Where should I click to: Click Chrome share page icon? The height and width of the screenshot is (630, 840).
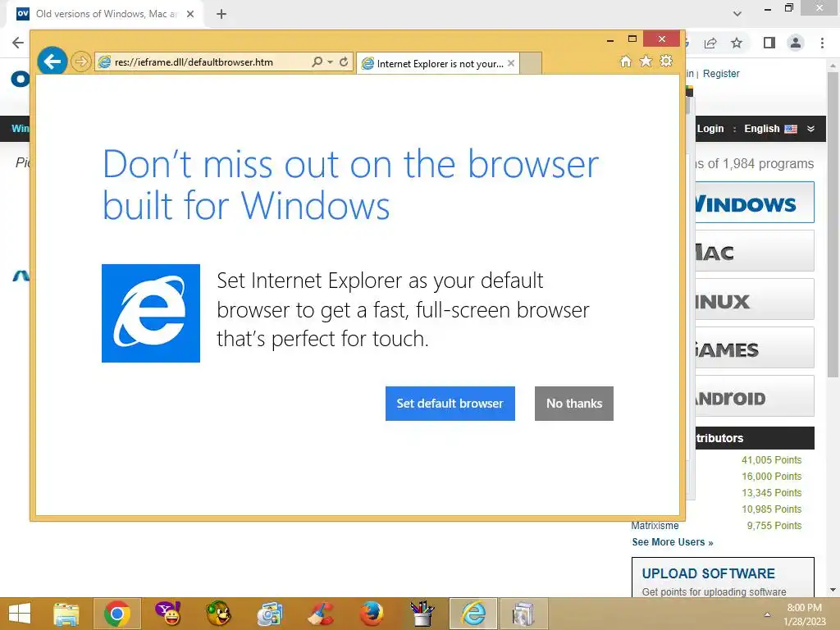(x=710, y=43)
